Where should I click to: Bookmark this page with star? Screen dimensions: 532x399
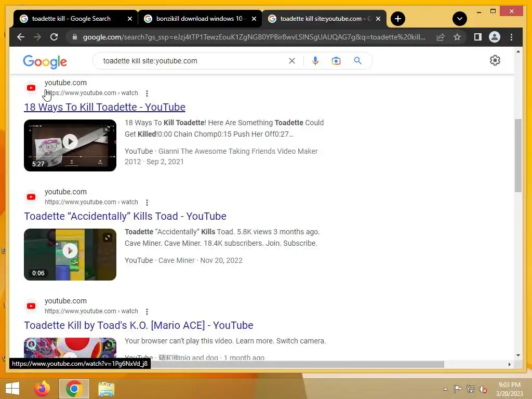coord(457,37)
